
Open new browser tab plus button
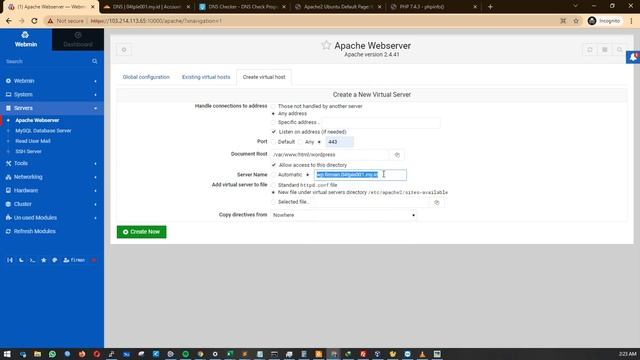coord(490,7)
